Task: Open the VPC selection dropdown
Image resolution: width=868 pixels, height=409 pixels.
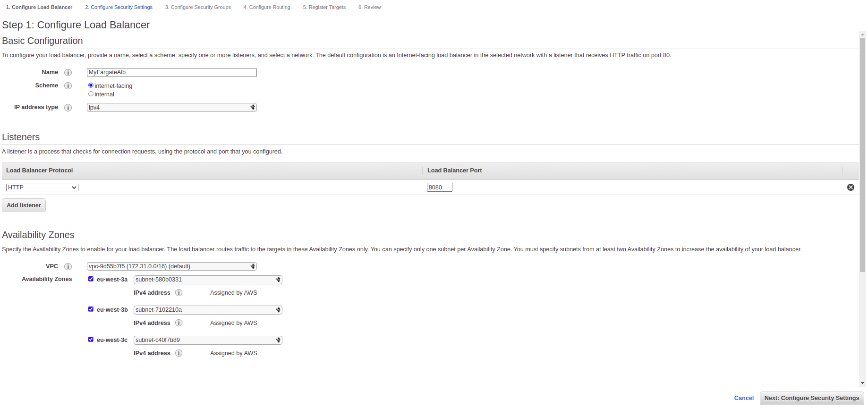Action: click(172, 266)
